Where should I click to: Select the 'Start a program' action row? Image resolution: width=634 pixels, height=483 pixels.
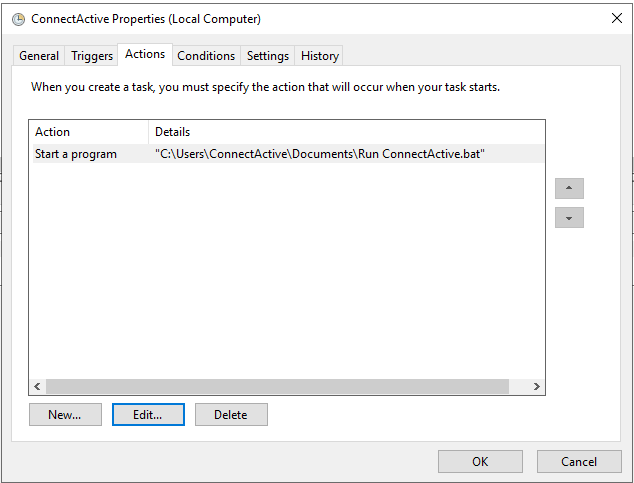pos(289,154)
